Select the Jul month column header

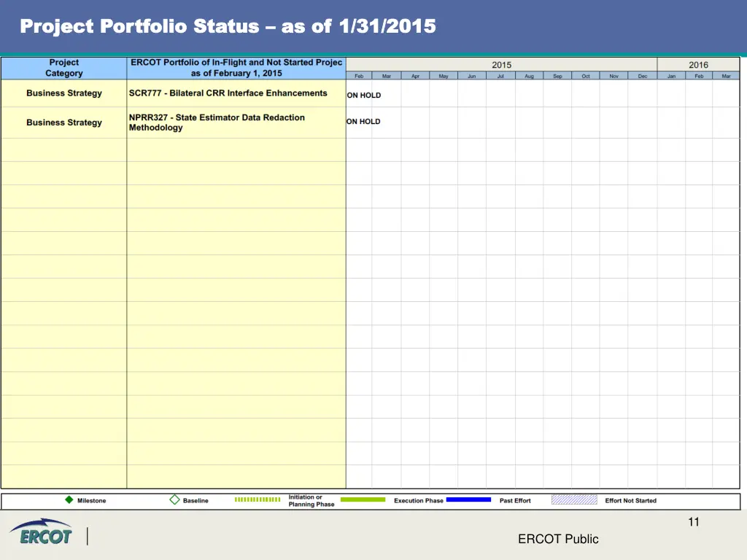pyautogui.click(x=500, y=76)
